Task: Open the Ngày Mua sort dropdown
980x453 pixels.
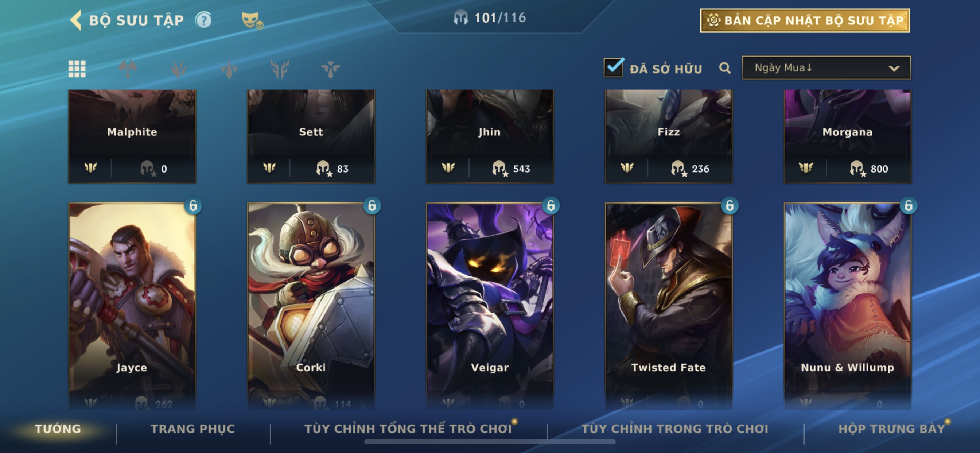Action: [826, 68]
